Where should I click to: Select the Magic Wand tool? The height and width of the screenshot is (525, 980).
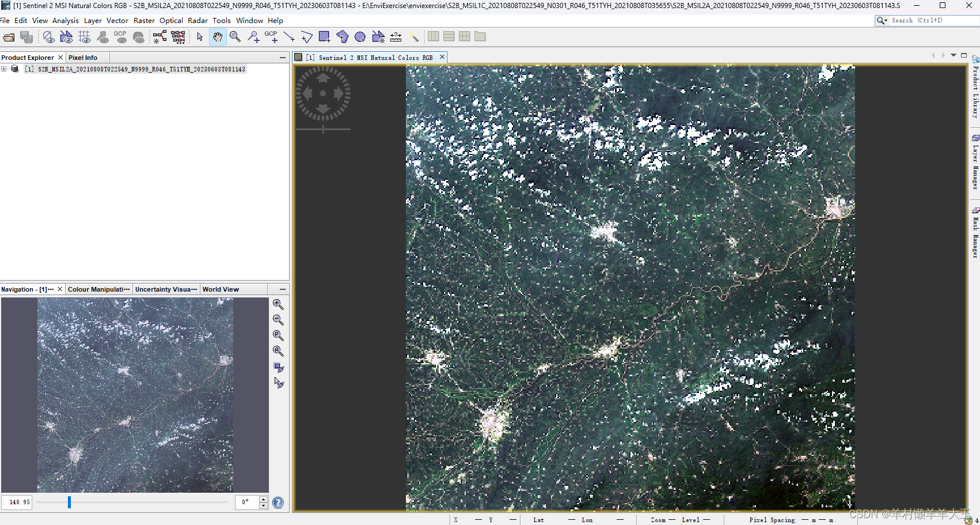pyautogui.click(x=415, y=36)
